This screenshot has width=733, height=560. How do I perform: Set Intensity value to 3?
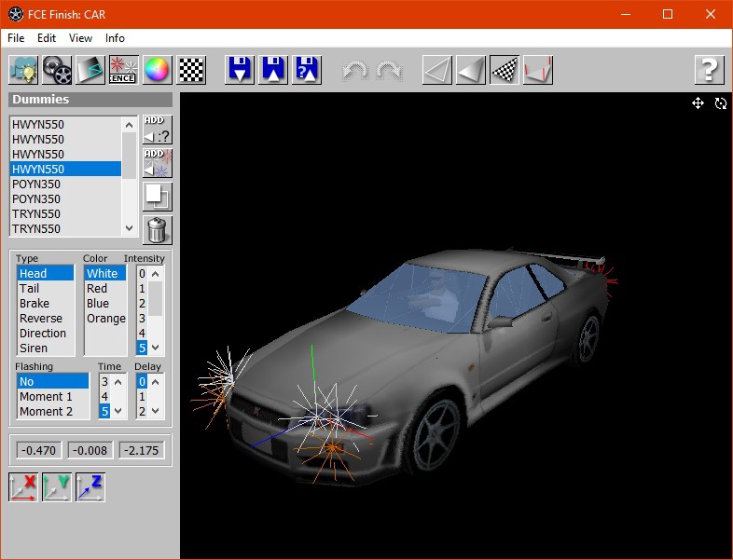142,319
